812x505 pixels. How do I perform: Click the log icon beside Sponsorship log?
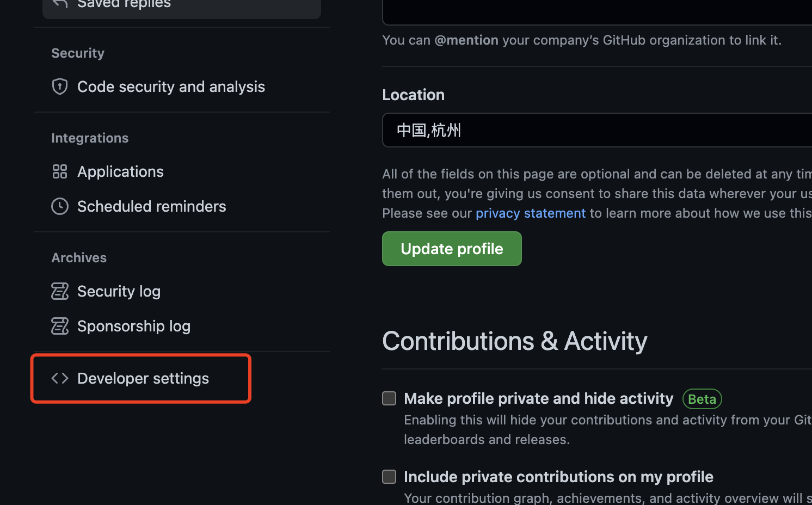(x=60, y=326)
